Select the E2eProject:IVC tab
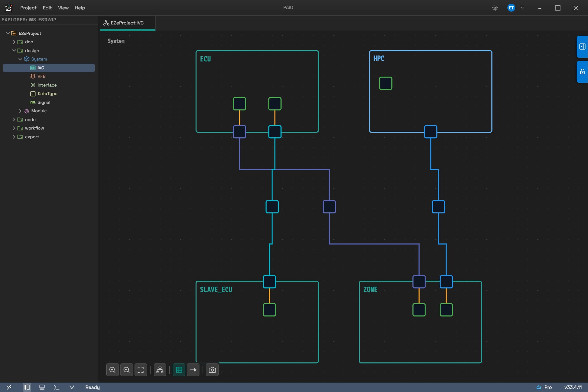 click(x=127, y=23)
